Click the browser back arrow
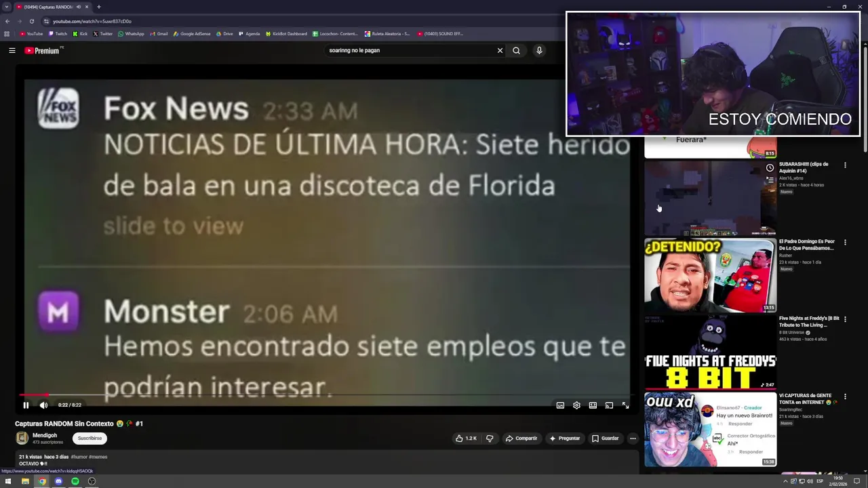 tap(7, 21)
